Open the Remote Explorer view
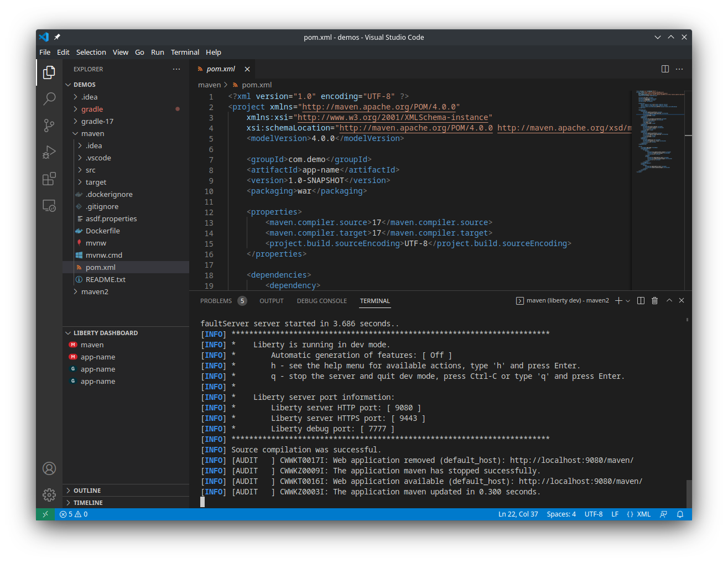 (x=49, y=205)
